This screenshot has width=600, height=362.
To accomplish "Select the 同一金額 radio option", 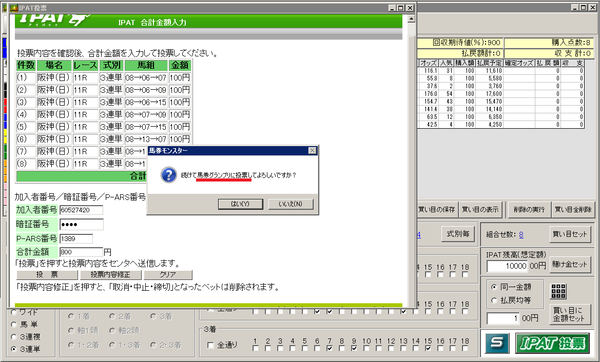I will click(x=494, y=287).
